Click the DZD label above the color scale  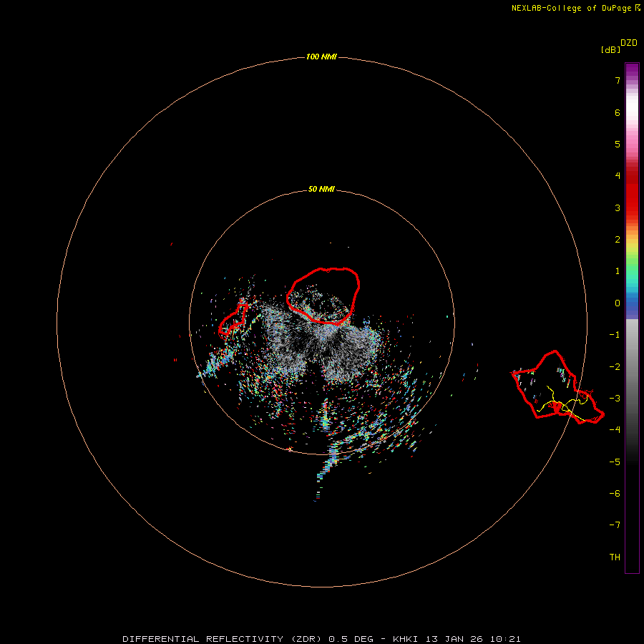pyautogui.click(x=629, y=43)
